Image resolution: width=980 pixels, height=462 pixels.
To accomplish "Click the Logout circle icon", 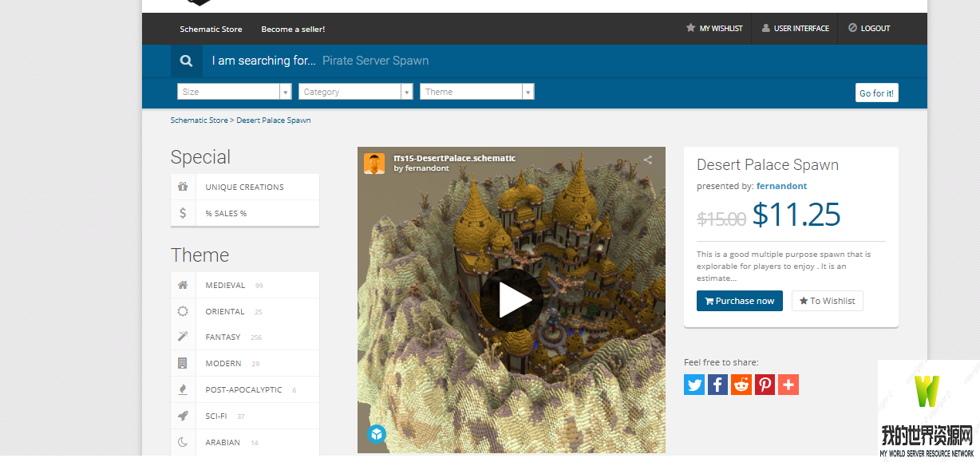I will 852,28.
